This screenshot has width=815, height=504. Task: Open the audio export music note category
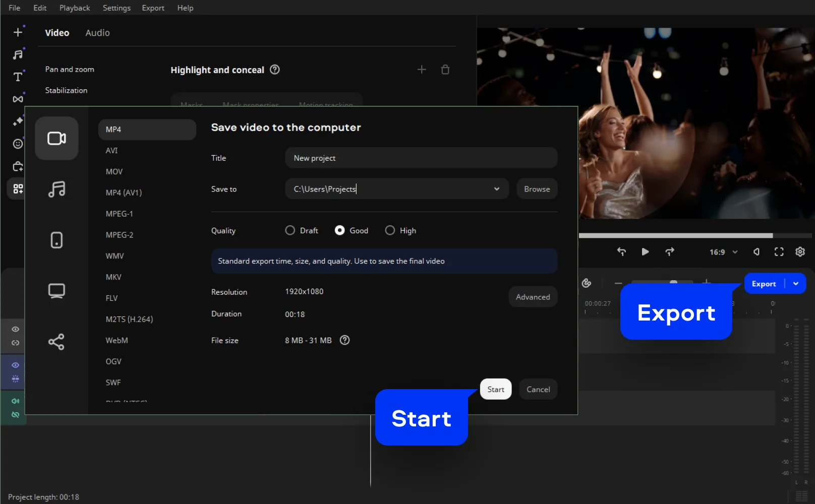pyautogui.click(x=56, y=190)
